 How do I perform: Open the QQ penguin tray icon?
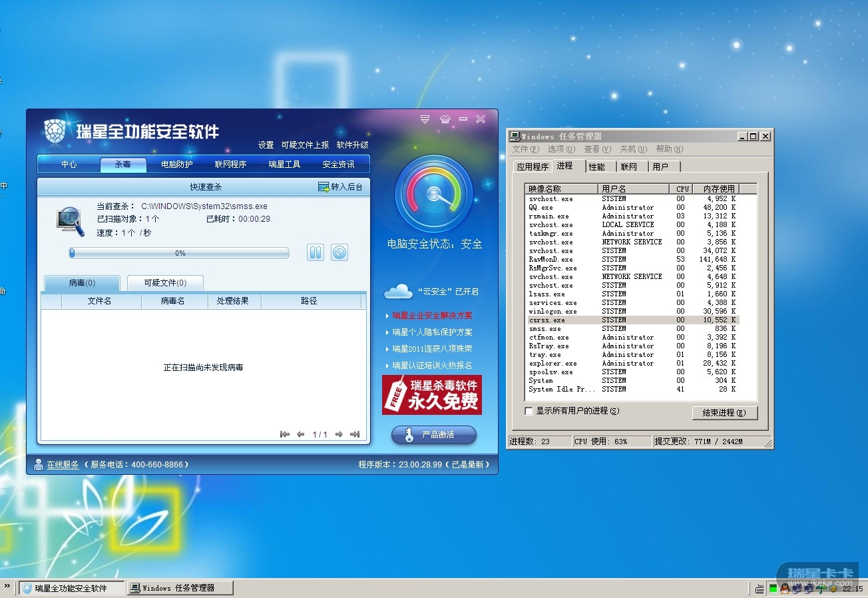pos(785,589)
